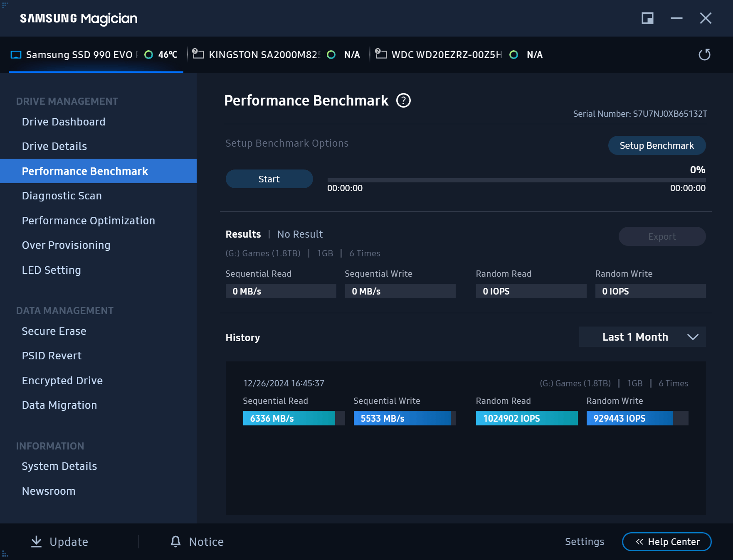Click the help question mark icon

(403, 101)
